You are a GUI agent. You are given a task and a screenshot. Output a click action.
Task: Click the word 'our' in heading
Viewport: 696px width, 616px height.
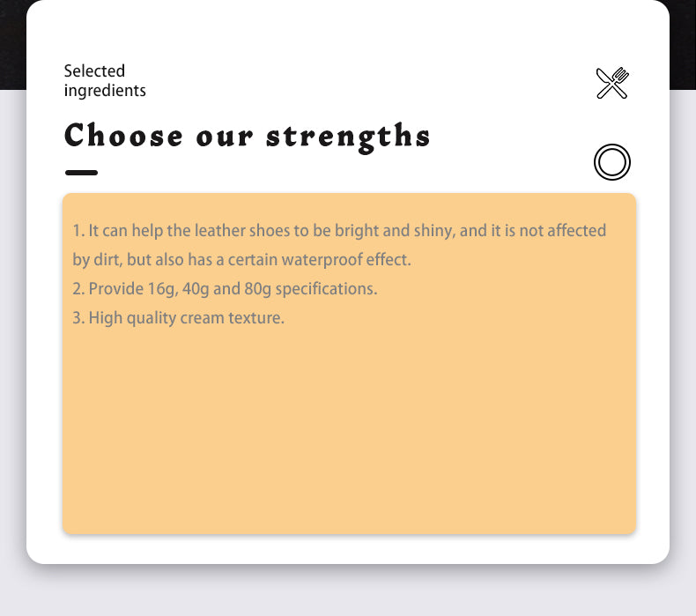point(225,138)
